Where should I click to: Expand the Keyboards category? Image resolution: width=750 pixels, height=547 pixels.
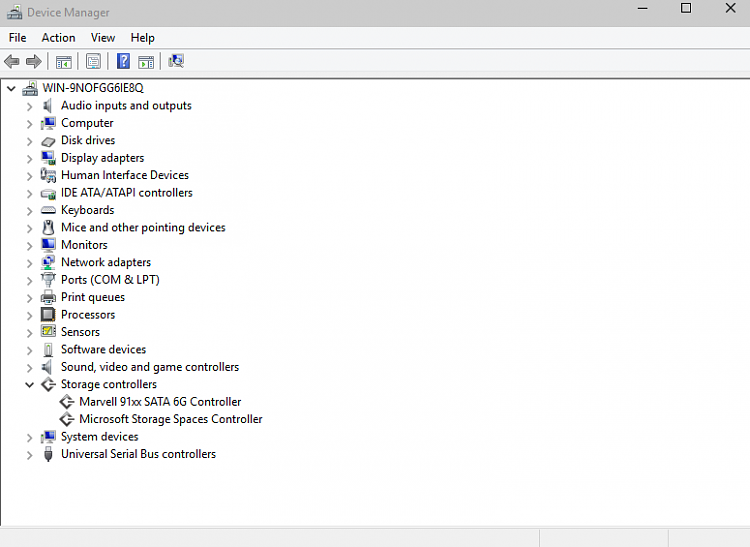(29, 211)
